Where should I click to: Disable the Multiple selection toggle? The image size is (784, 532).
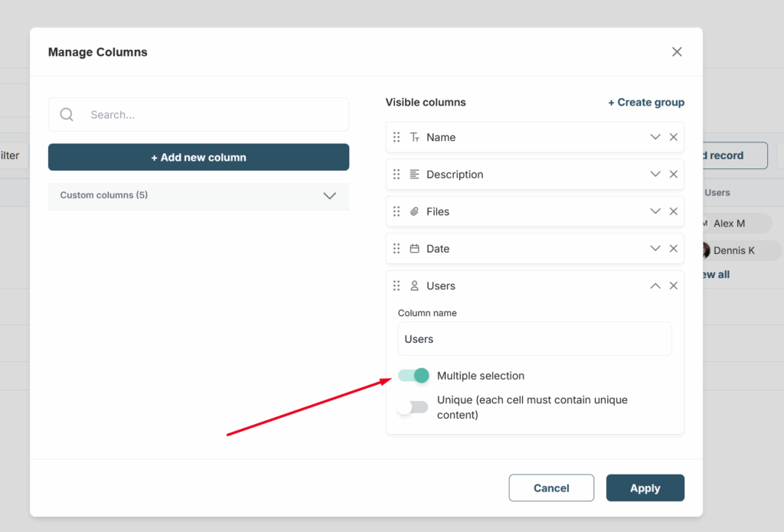pos(413,376)
